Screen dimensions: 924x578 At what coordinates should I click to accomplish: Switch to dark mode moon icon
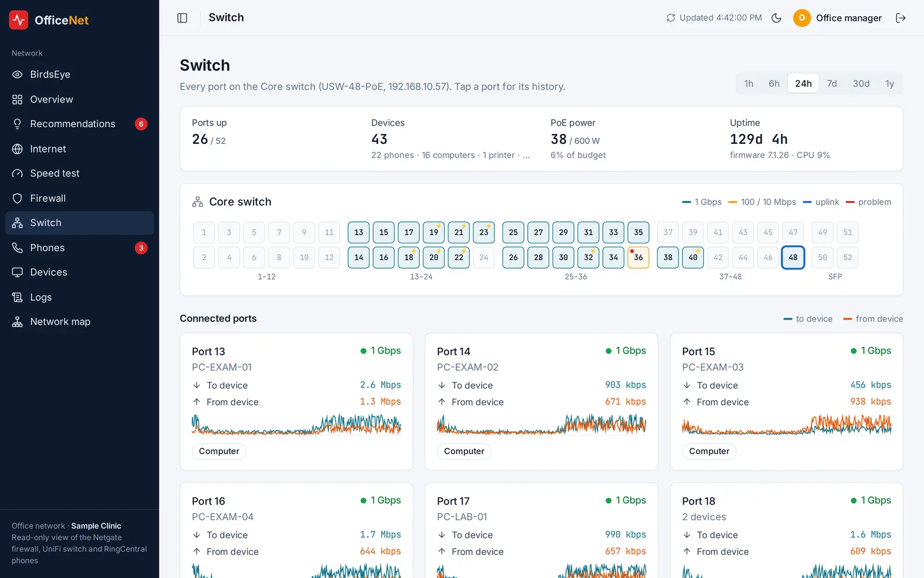[x=777, y=18]
